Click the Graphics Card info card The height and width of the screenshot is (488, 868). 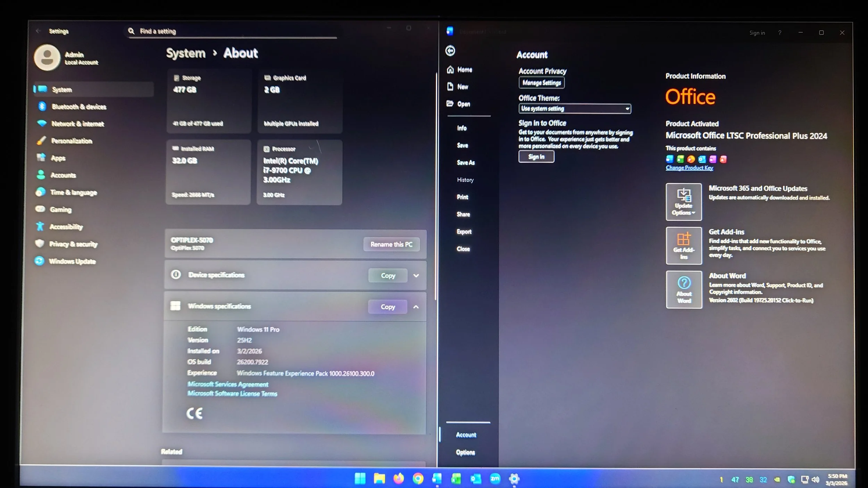pyautogui.click(x=300, y=101)
